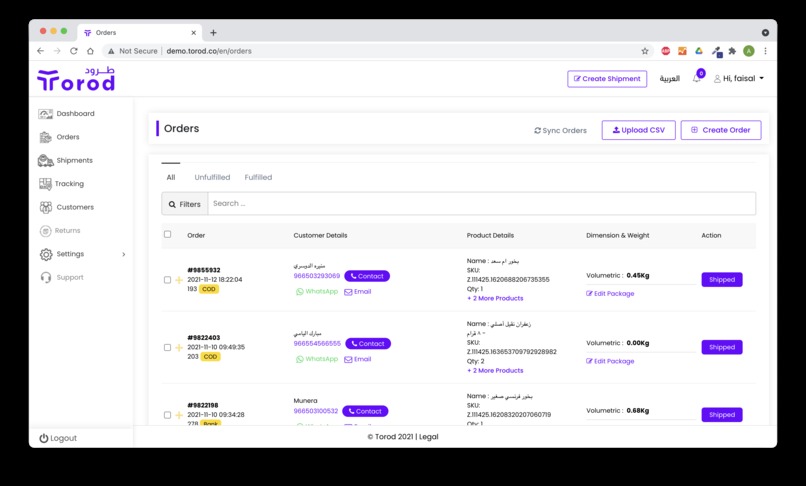Open the Legal link in the footer
806x486 pixels.
click(429, 437)
